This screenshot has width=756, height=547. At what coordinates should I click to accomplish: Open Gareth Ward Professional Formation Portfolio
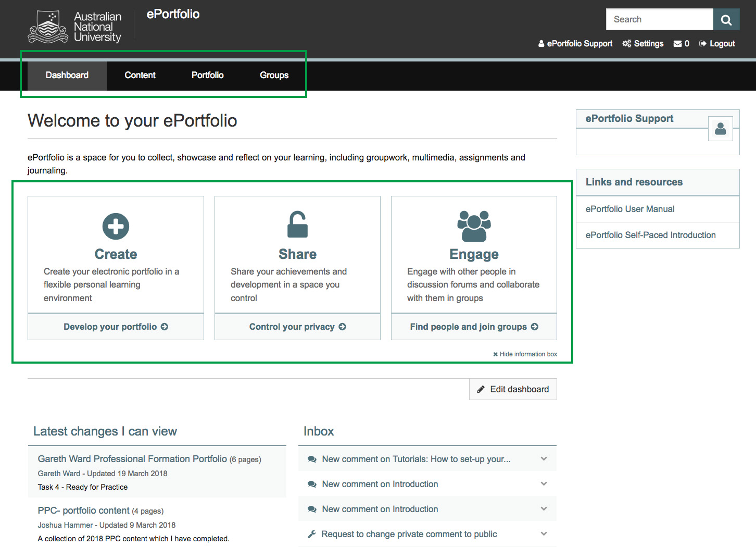[132, 459]
